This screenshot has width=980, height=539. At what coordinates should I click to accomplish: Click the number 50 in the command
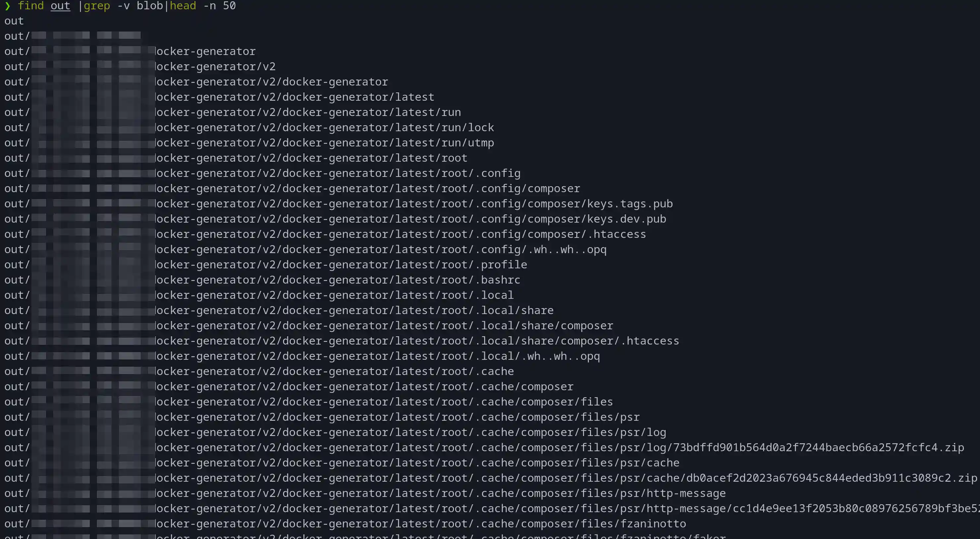[x=229, y=6]
